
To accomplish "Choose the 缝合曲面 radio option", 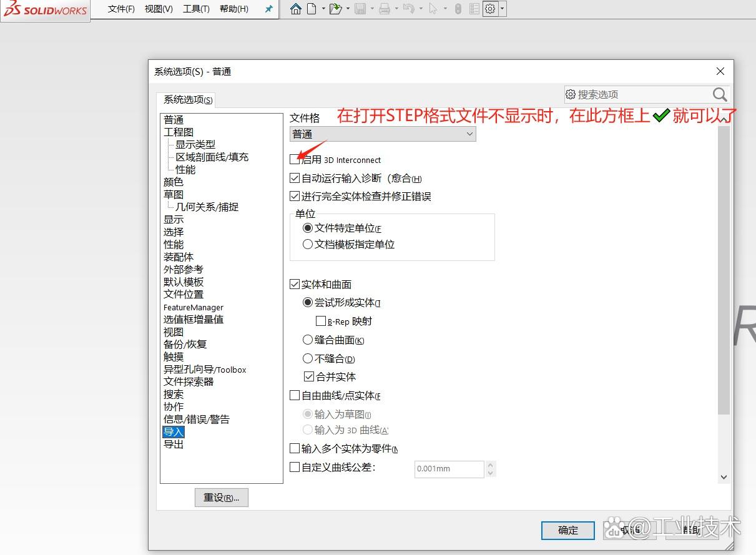I will [308, 340].
